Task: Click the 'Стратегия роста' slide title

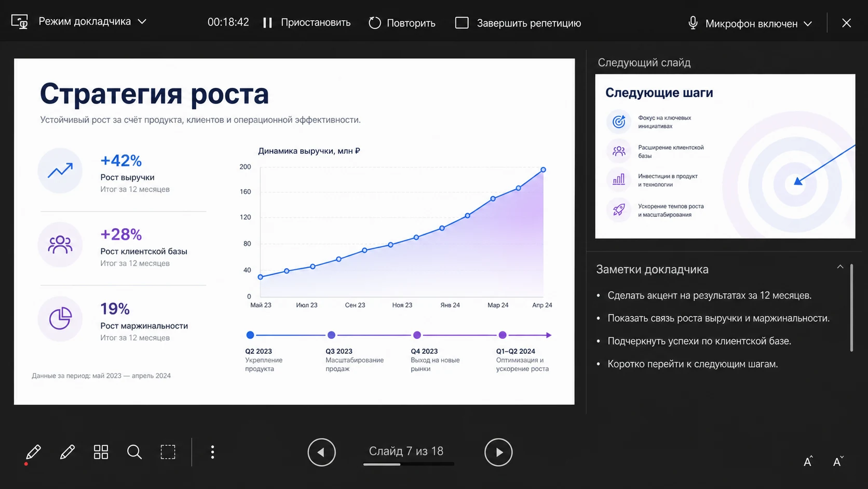Action: (x=154, y=94)
